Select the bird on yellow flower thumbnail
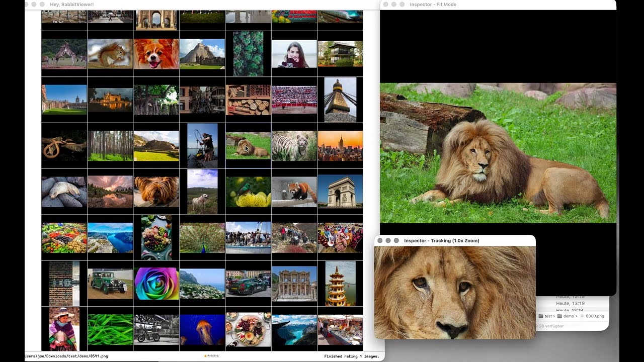 coord(248,192)
